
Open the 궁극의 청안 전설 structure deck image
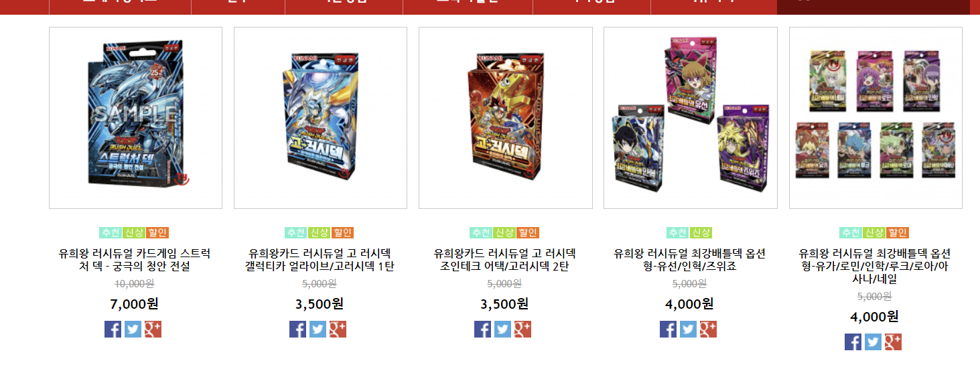coord(135,118)
